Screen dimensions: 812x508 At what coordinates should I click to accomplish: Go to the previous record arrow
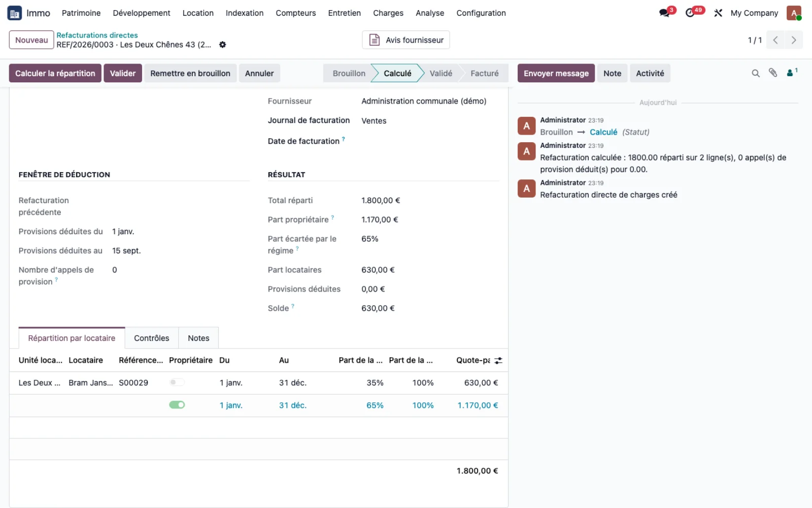[775, 40]
